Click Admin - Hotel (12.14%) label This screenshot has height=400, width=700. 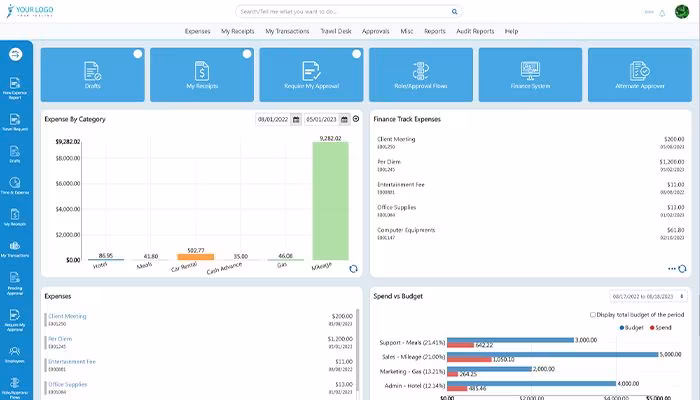click(x=415, y=386)
